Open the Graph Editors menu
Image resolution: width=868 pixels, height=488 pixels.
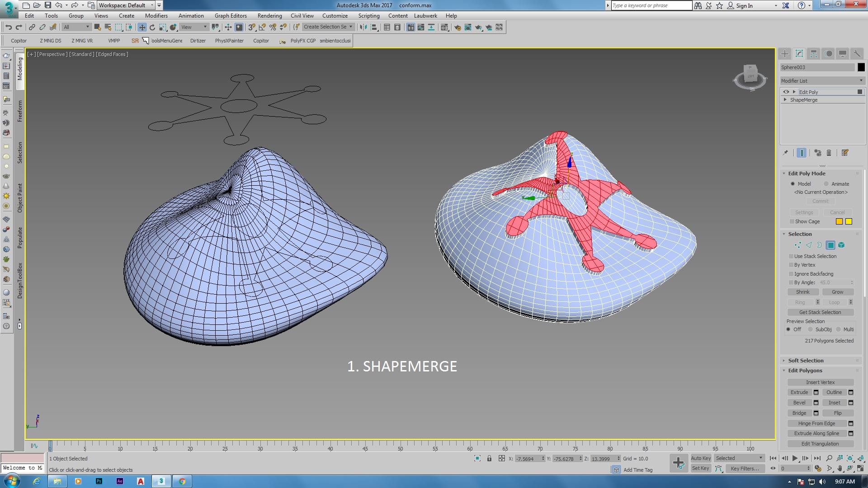coord(231,16)
